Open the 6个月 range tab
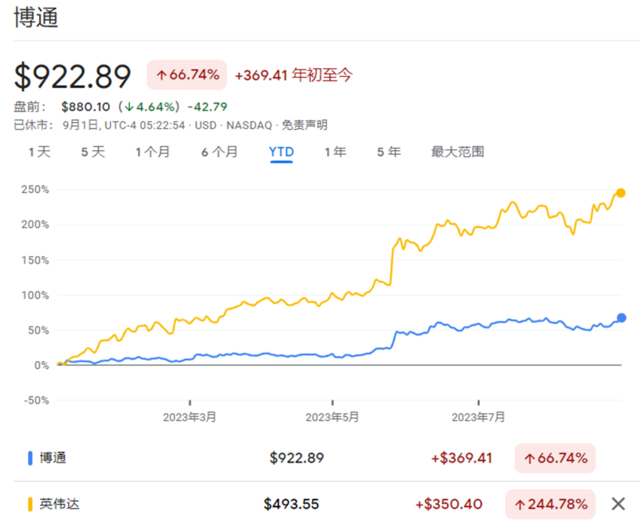640x527 pixels. click(219, 152)
